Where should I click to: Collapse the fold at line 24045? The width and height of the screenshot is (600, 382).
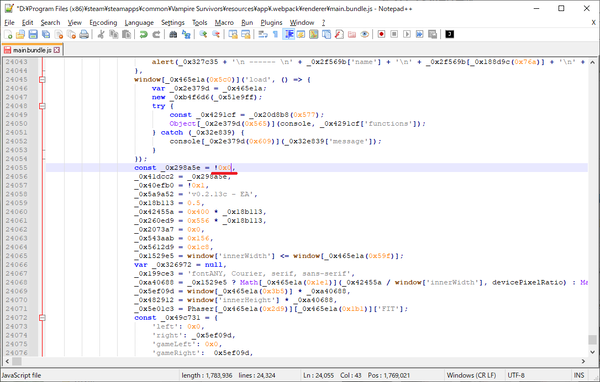pos(42,80)
